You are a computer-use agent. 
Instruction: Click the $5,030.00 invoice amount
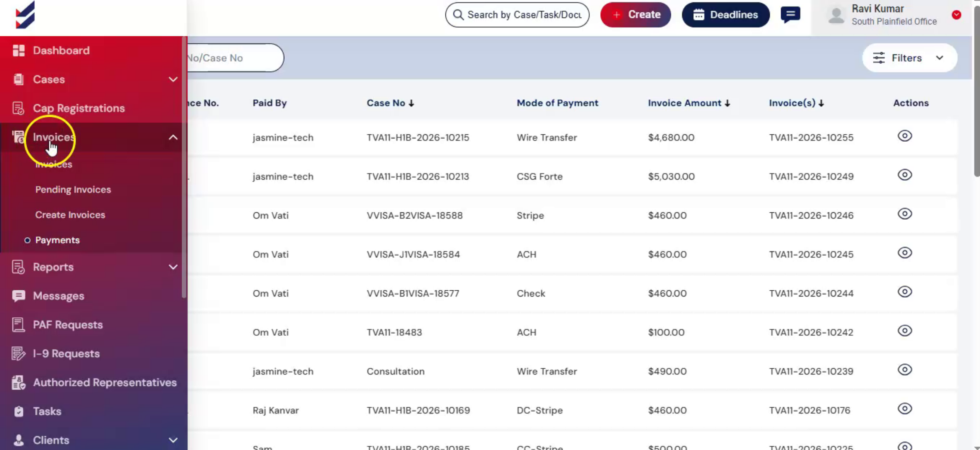coord(671,177)
